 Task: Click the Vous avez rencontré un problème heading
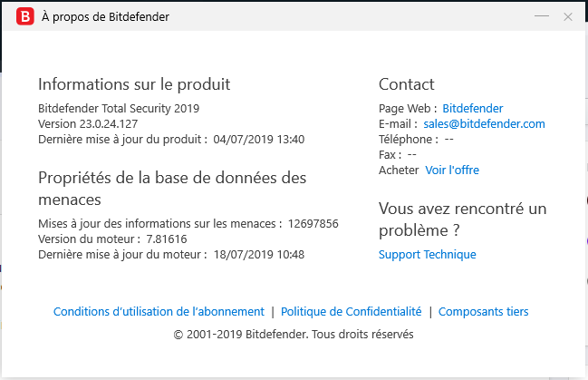[462, 219]
